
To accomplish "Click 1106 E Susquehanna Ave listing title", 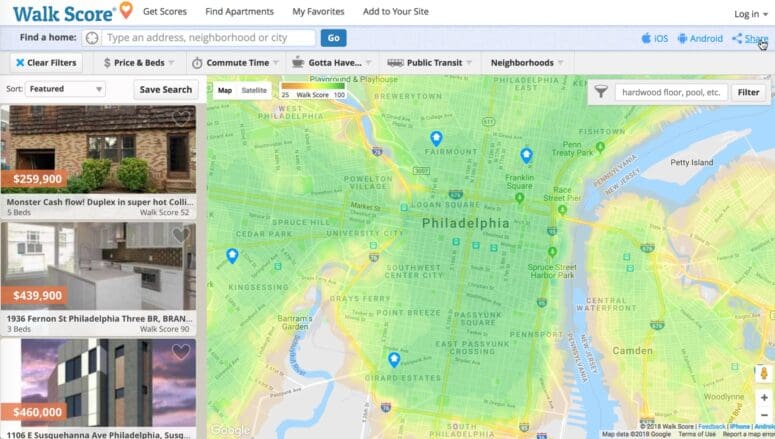I will (98, 435).
